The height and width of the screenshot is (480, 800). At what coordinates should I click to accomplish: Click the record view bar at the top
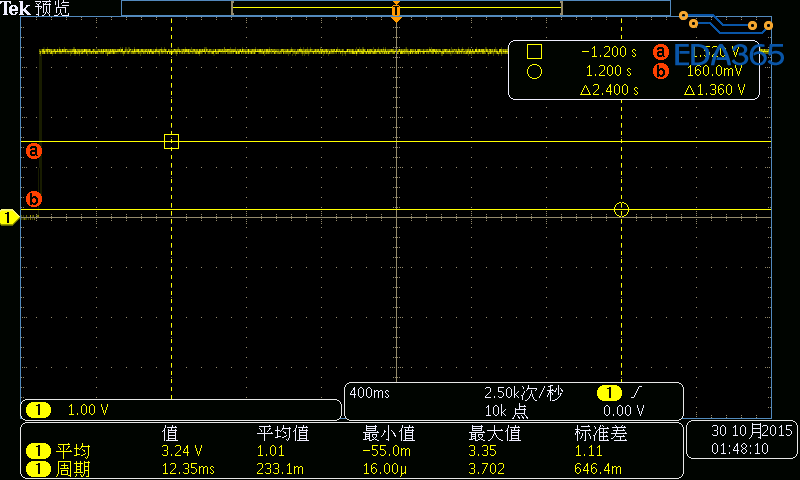[x=396, y=8]
